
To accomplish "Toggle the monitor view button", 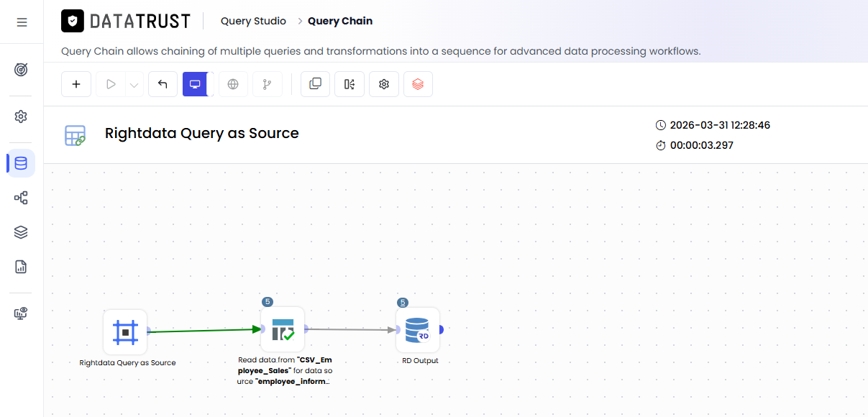I will (195, 84).
